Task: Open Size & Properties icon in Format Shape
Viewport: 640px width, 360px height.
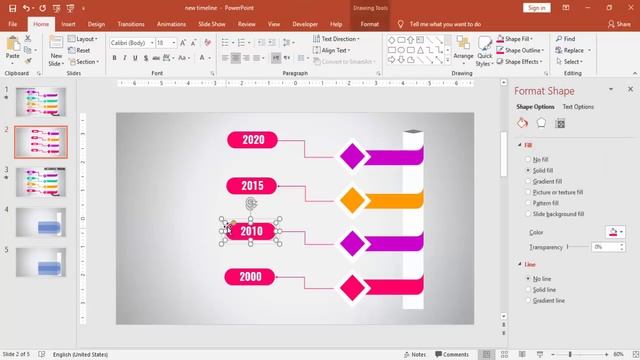Action: tap(560, 123)
